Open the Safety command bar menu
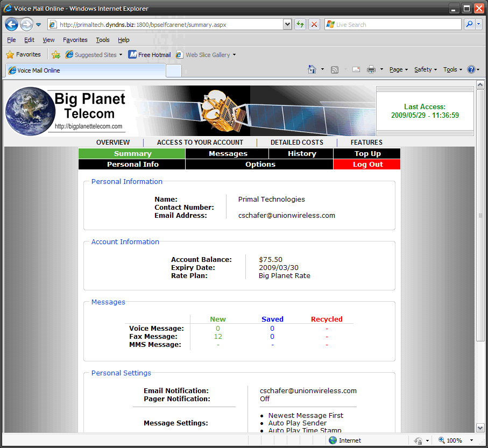The image size is (488, 448). click(x=426, y=70)
